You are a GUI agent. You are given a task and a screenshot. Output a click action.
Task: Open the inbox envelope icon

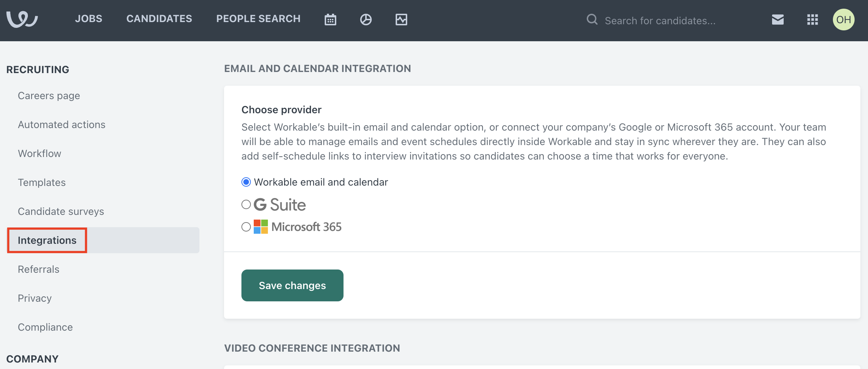(x=778, y=20)
